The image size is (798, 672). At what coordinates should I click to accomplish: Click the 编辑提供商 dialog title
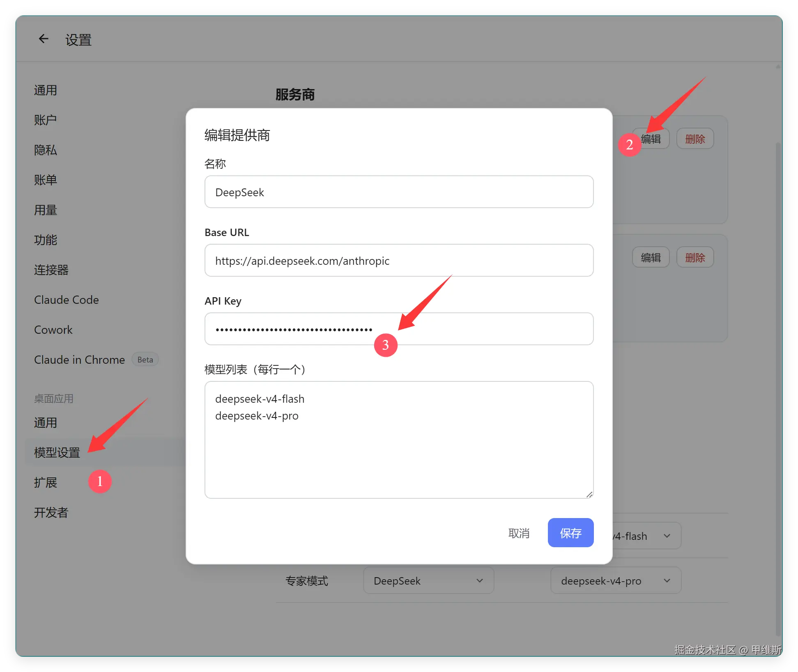coord(237,135)
